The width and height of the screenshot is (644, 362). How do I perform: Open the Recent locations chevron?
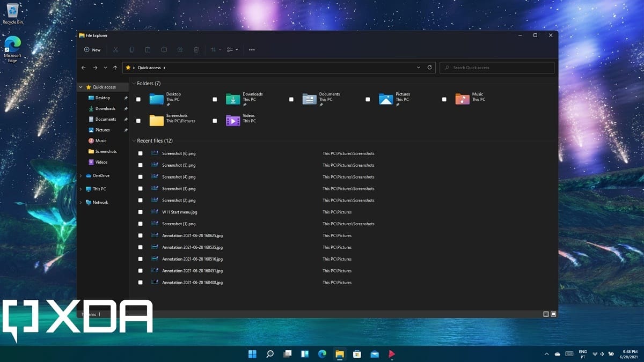(x=105, y=68)
